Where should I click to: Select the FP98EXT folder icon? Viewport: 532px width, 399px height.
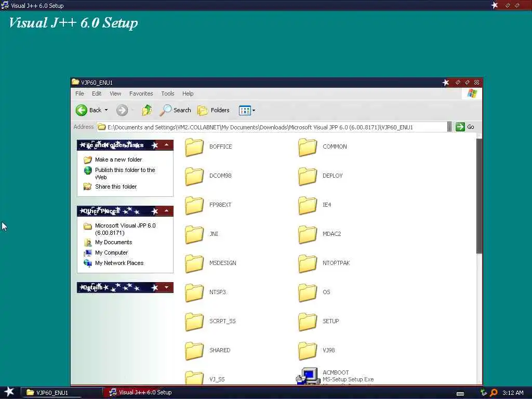pyautogui.click(x=194, y=206)
